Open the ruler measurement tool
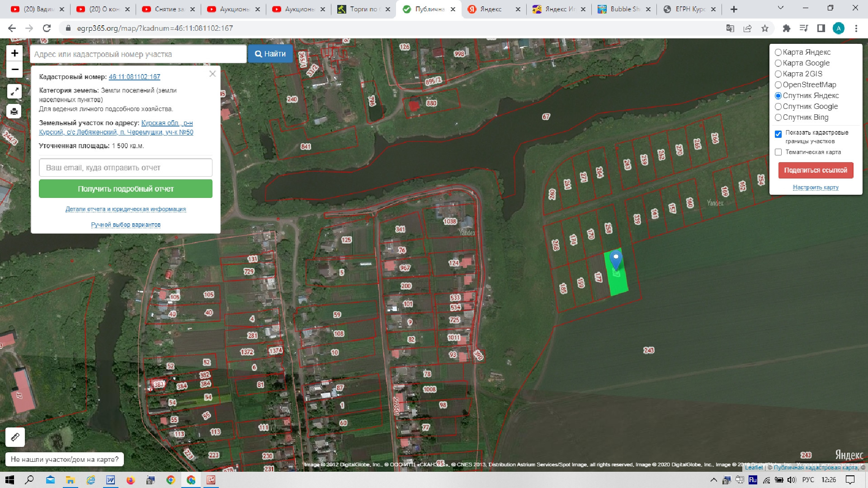The height and width of the screenshot is (488, 868). [x=15, y=437]
